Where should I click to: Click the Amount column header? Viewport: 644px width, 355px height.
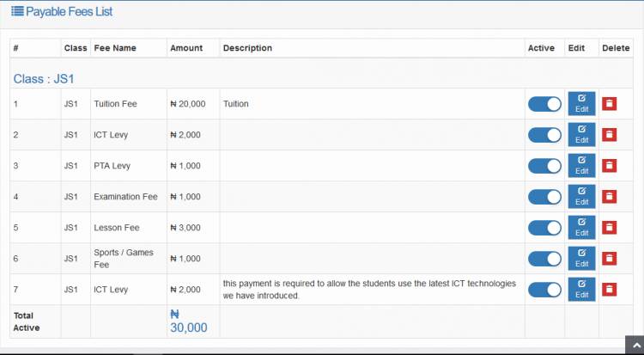click(x=186, y=48)
